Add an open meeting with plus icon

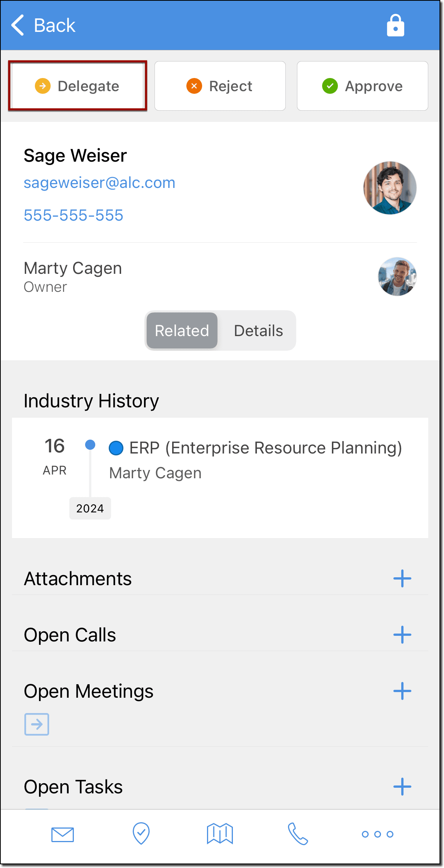402,691
